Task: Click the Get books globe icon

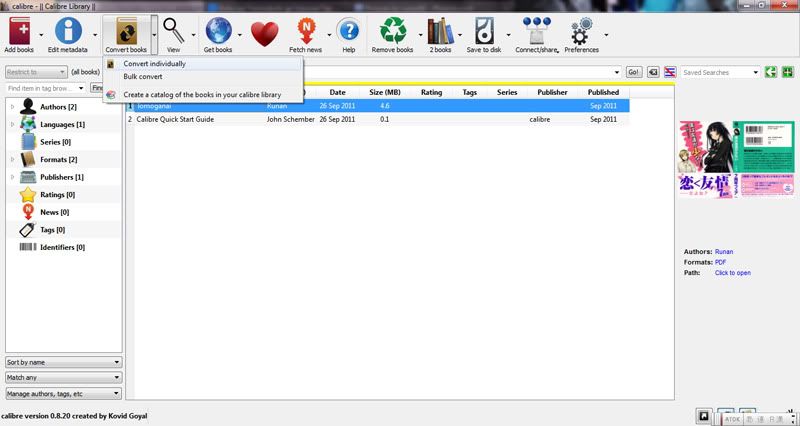Action: pyautogui.click(x=218, y=31)
